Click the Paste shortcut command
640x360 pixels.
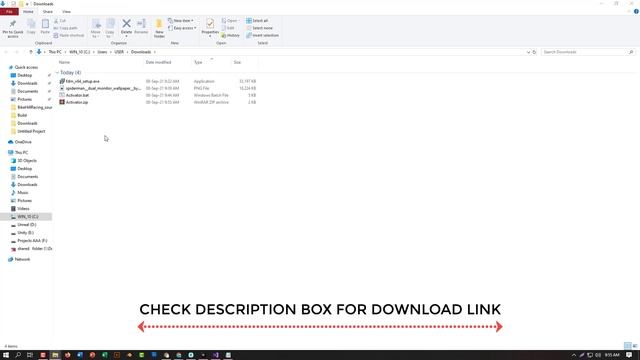coord(69,35)
